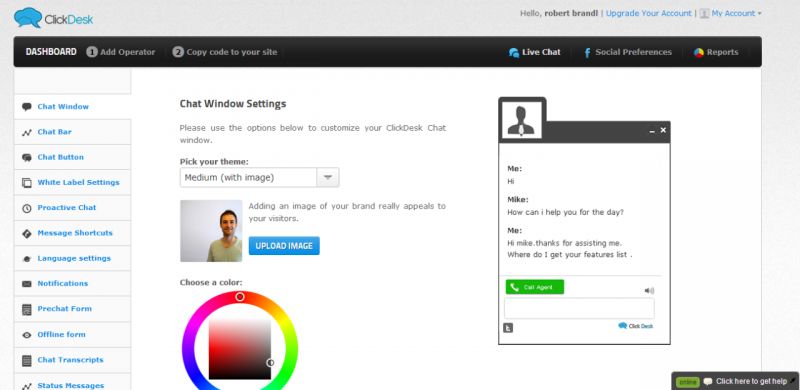This screenshot has height=390, width=800.
Task: Click the speaker sound icon in chat preview
Action: tap(649, 291)
